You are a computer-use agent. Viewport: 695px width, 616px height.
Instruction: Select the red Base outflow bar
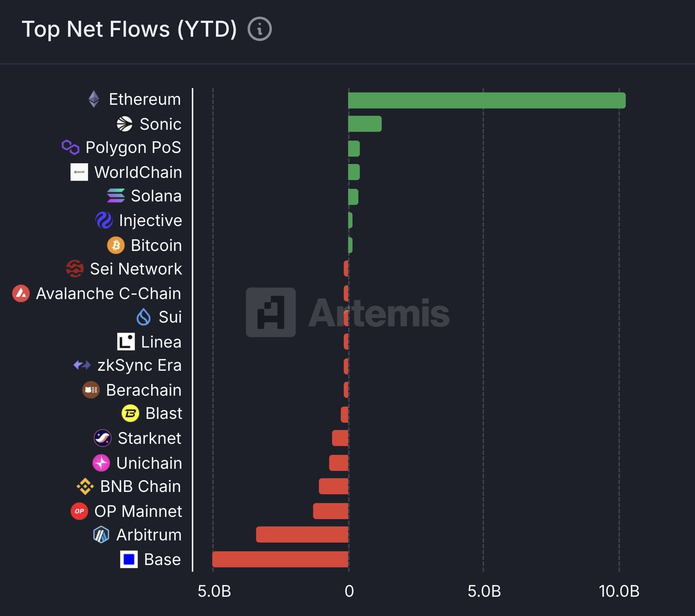tap(280, 559)
